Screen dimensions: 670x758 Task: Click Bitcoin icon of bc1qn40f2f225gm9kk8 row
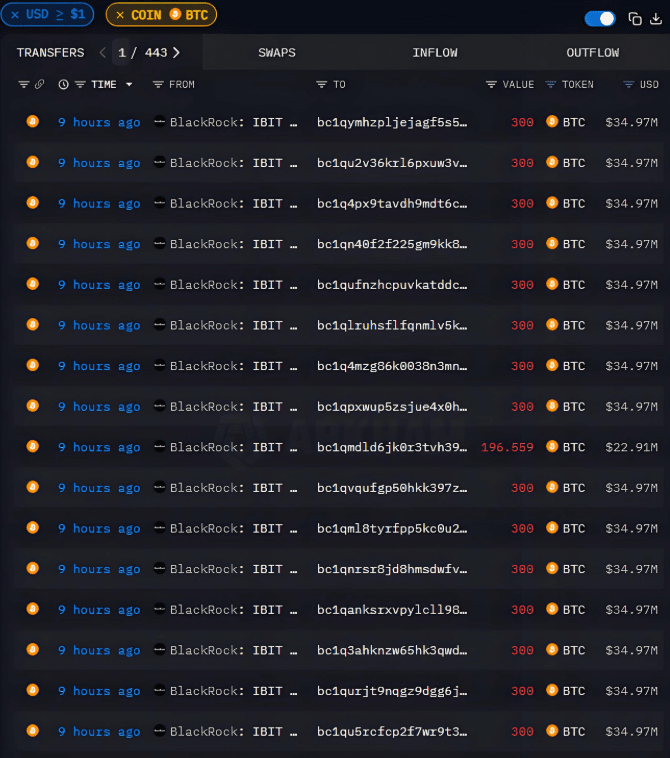pos(33,243)
